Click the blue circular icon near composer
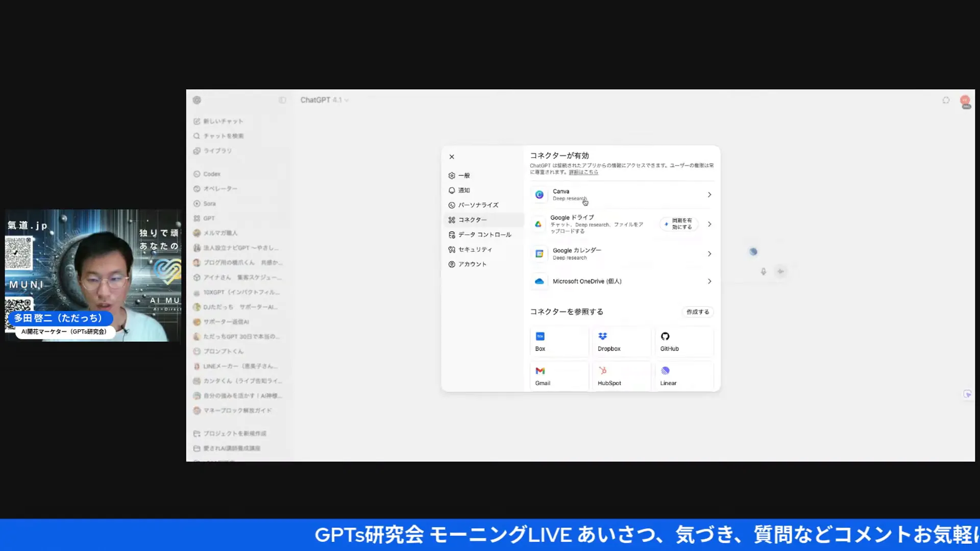 753,252
